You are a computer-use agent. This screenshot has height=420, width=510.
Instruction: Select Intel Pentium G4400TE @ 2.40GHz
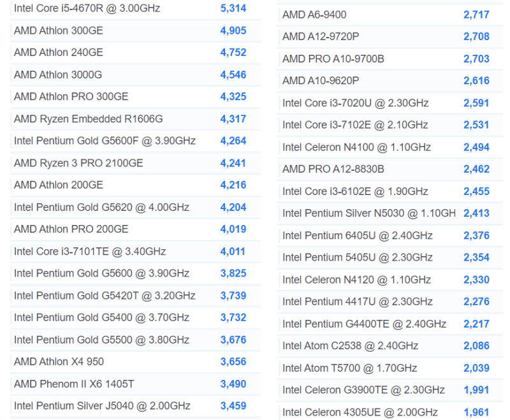(x=364, y=324)
